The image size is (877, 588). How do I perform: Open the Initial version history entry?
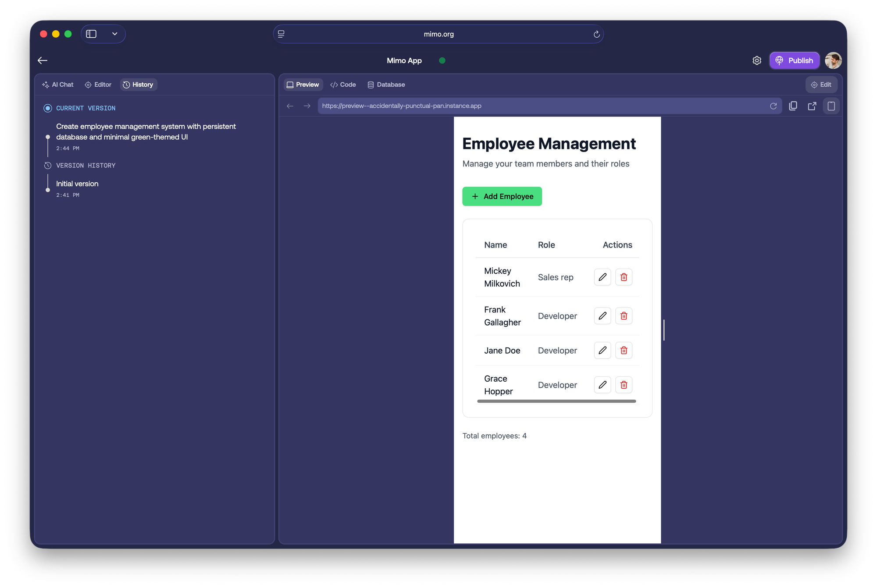click(77, 184)
